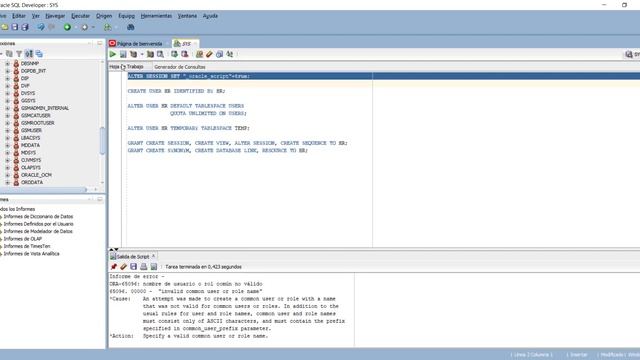This screenshot has width=640, height=360.
Task: Open the Explain Plan dropdown arrow
Action: click(142, 54)
